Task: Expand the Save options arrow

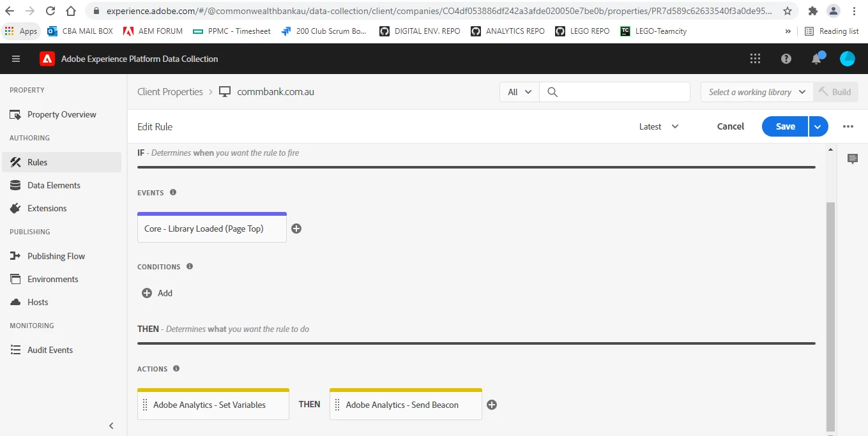Action: (x=818, y=126)
